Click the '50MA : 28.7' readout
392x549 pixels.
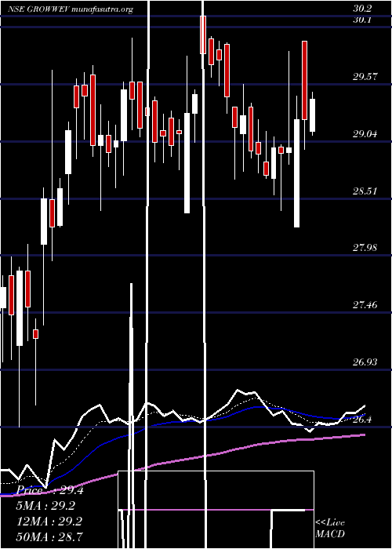pos(50,536)
